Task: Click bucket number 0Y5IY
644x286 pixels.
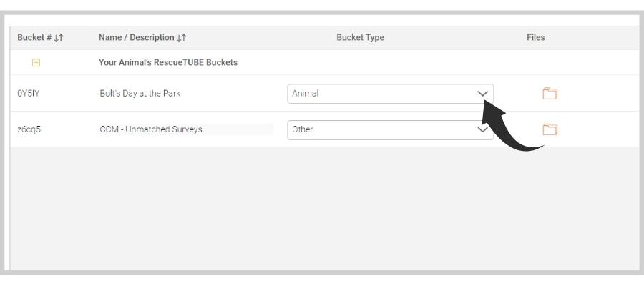Action: coord(29,94)
